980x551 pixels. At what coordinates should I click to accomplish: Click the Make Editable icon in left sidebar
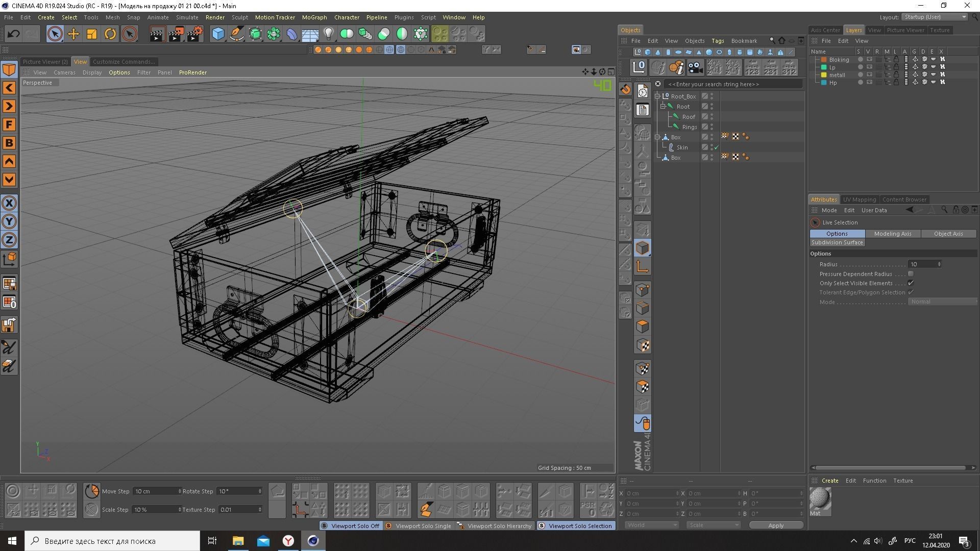coord(9,70)
